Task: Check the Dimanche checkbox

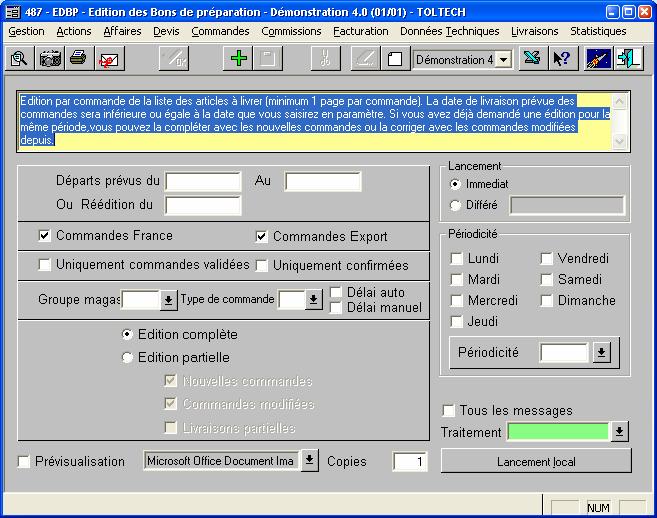Action: tap(546, 300)
